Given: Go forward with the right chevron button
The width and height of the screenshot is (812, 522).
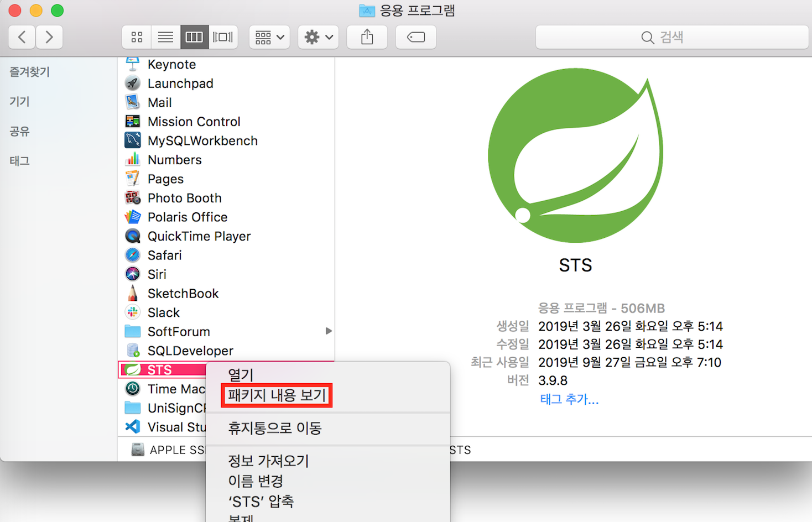Looking at the screenshot, I should (x=49, y=37).
